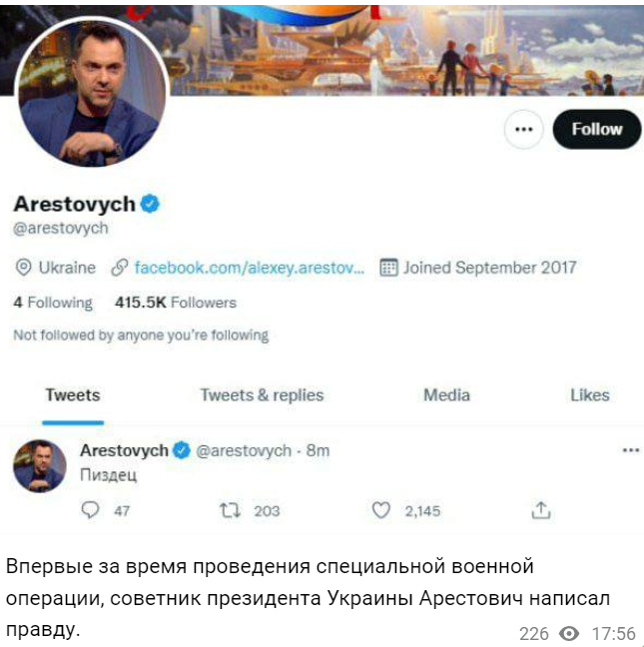
Task: Select the Tweets tab
Action: point(73,395)
